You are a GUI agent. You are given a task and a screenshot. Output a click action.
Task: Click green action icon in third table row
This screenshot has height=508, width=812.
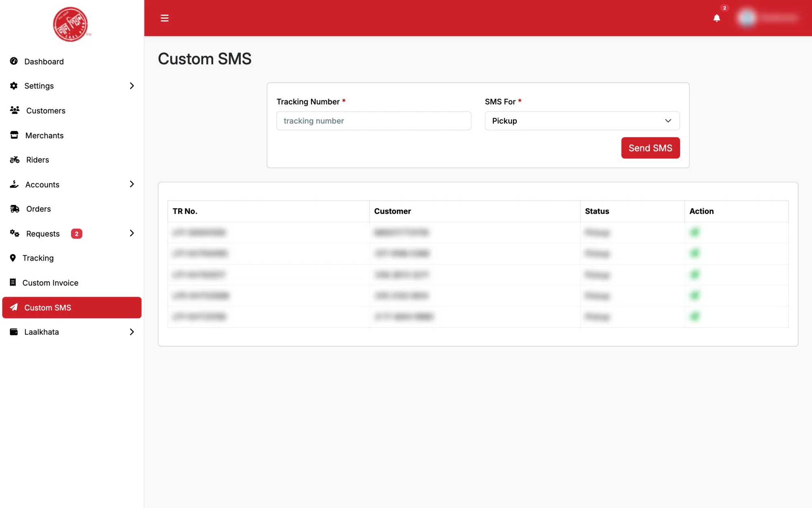coord(695,274)
